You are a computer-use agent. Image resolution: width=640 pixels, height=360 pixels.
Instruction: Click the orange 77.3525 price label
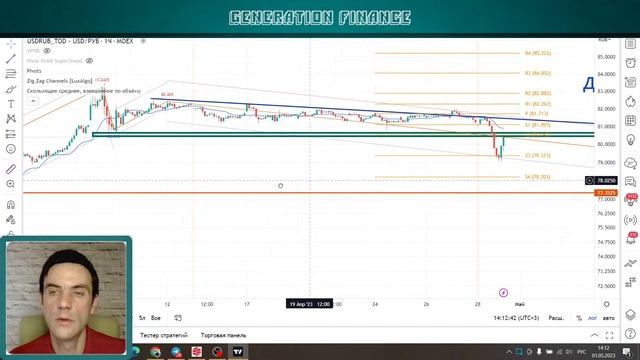(606, 193)
